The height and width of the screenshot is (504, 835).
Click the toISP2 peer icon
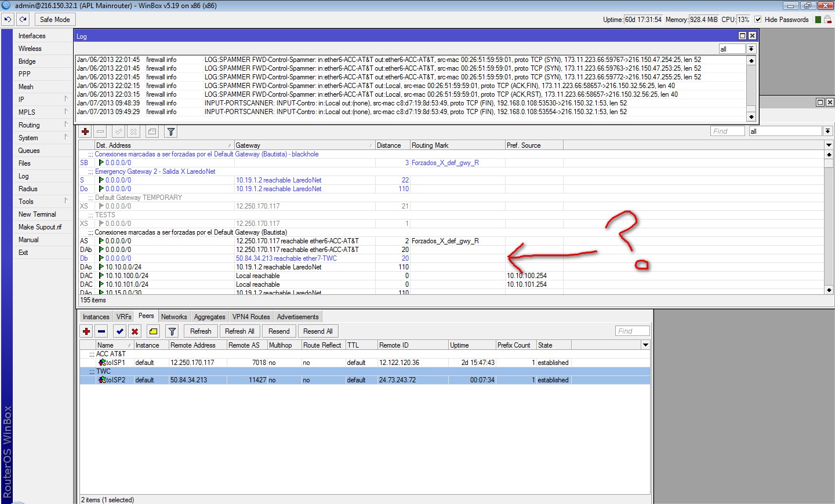102,380
